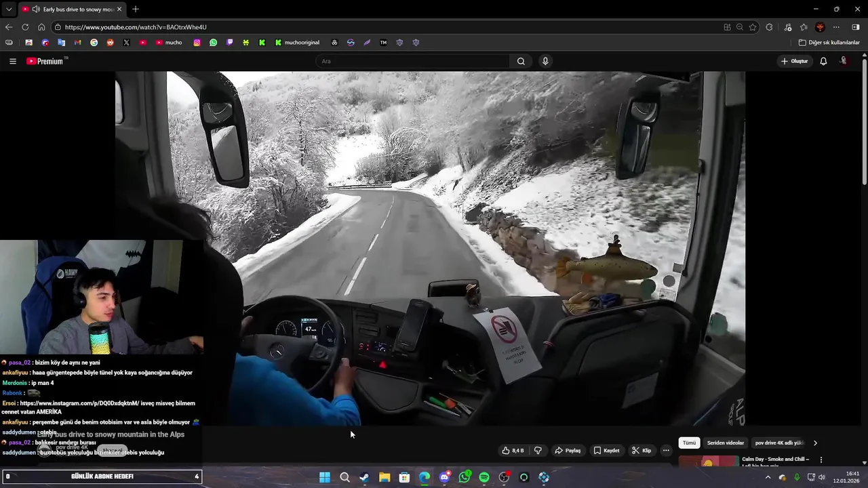Screen dimensions: 868x488
Task: Toggle favorite star for this page
Action: pyautogui.click(x=753, y=27)
